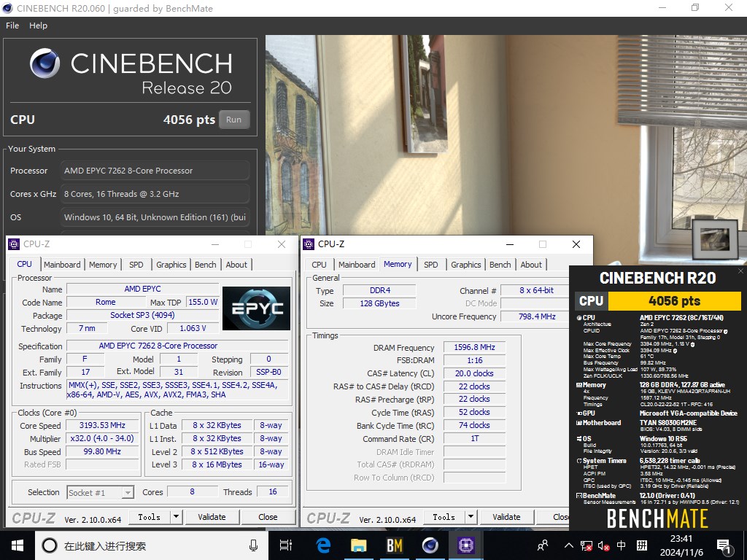The image size is (747, 560).
Task: Click the Max TDP value 155.0 W
Action: pos(203,302)
